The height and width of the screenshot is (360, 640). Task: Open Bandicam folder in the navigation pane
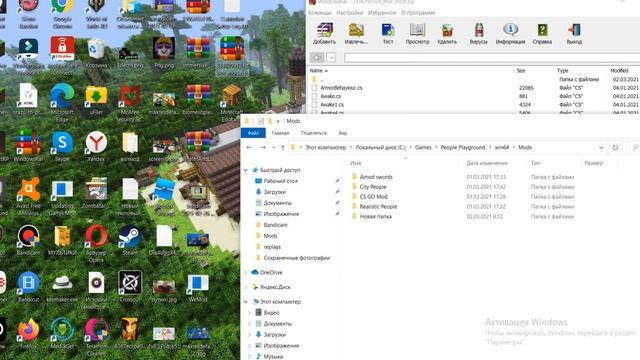point(275,225)
